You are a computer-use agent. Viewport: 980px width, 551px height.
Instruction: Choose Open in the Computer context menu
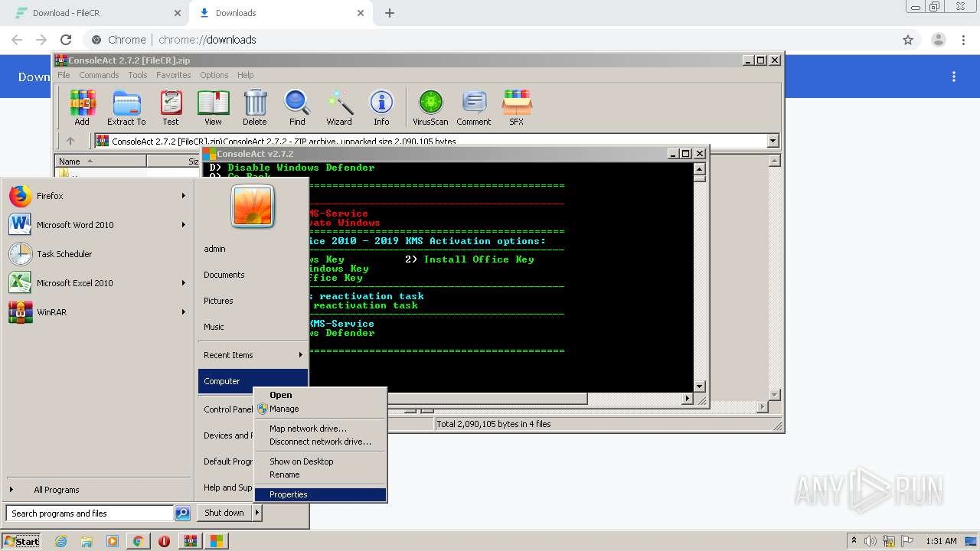click(x=321, y=395)
